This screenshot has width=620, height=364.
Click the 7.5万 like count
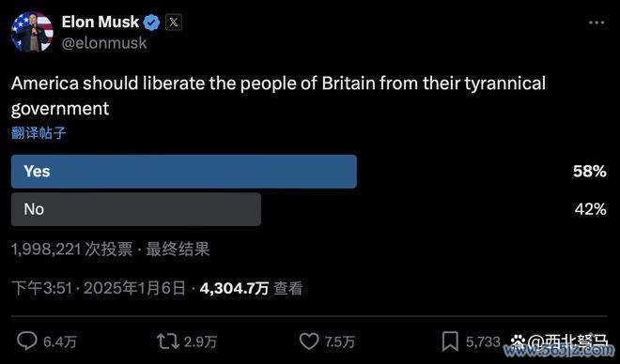340,341
